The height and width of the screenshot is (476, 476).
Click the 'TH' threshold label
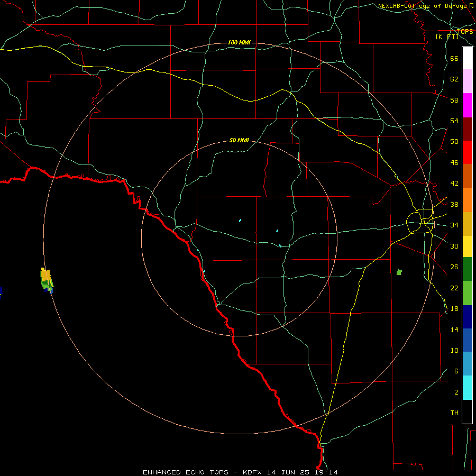454,413
